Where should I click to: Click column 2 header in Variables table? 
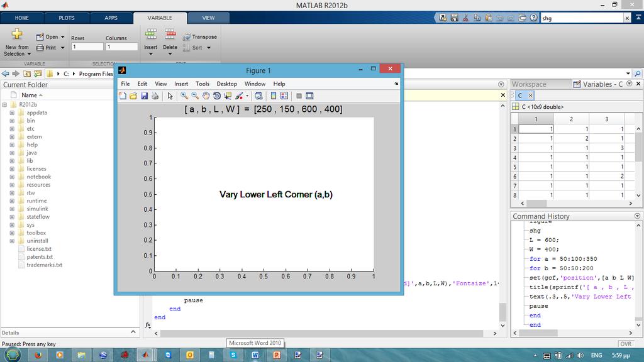tap(571, 119)
